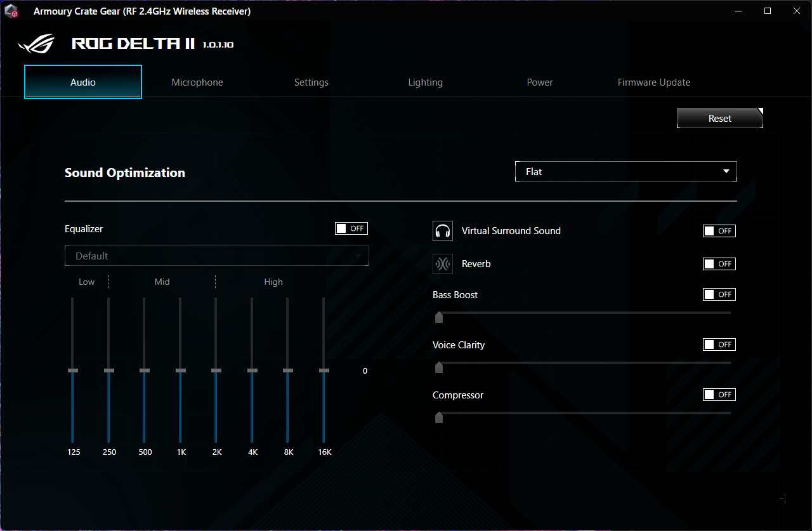The height and width of the screenshot is (531, 812).
Task: Click the 16K equalizer slider handle
Action: click(324, 370)
